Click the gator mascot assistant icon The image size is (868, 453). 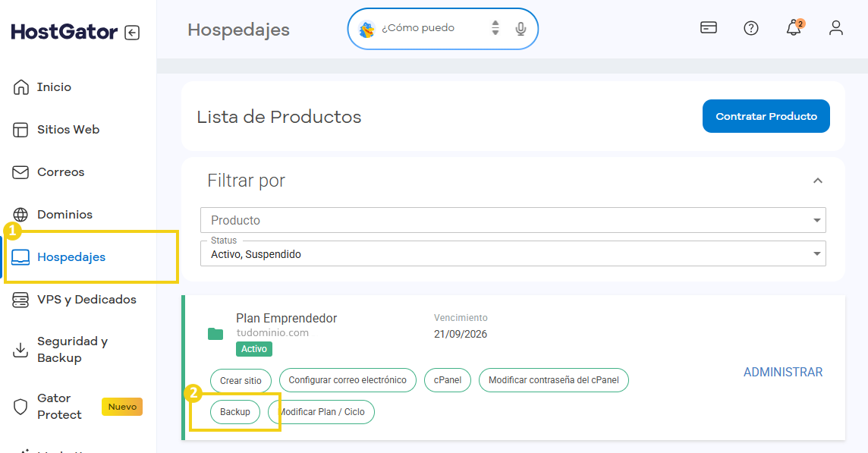coord(366,29)
